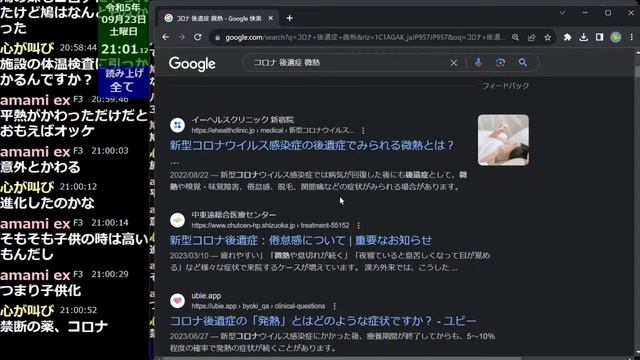Click Chrome's forward navigation arrow
The height and width of the screenshot is (360, 640).
(182, 37)
